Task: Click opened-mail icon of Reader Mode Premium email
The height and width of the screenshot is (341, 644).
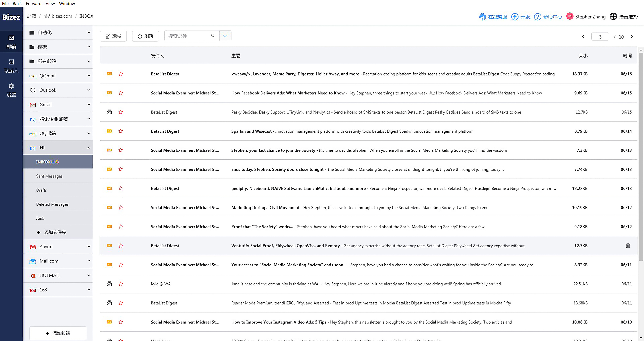Action: pos(109,303)
